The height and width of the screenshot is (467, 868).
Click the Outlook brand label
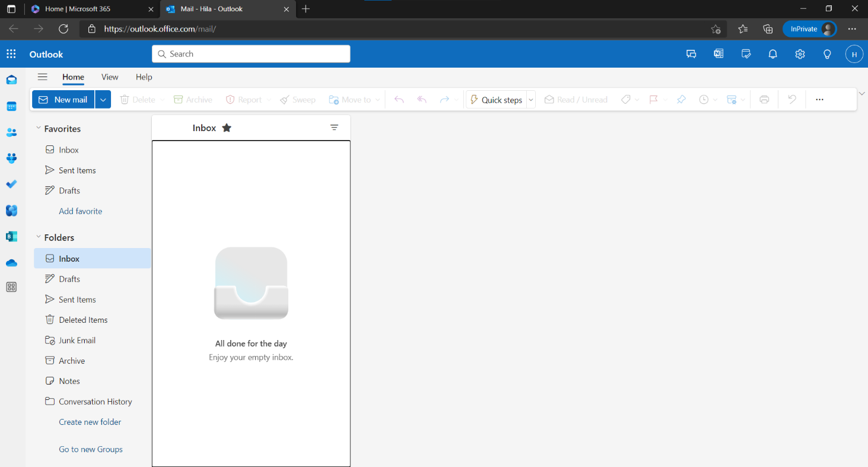point(46,54)
